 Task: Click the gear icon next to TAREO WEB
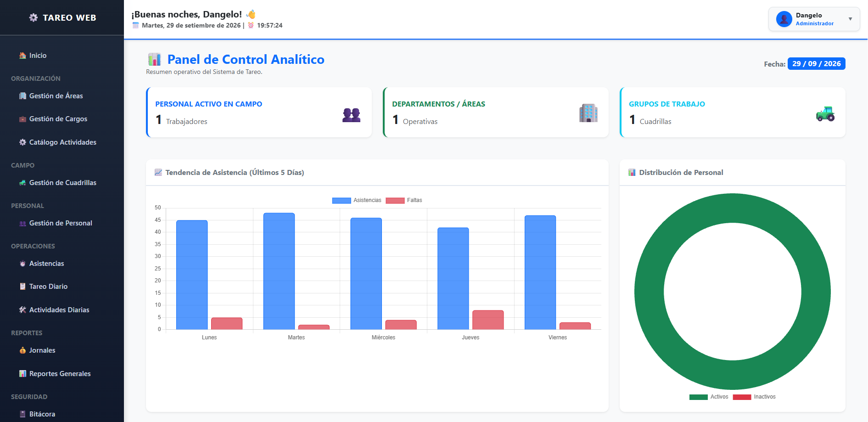click(34, 17)
